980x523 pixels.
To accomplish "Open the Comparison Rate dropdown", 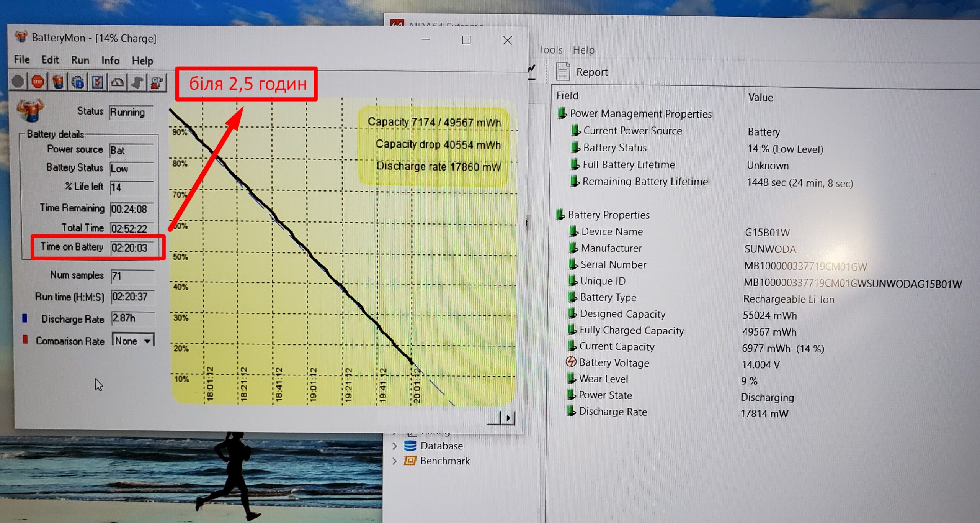I will pos(147,341).
